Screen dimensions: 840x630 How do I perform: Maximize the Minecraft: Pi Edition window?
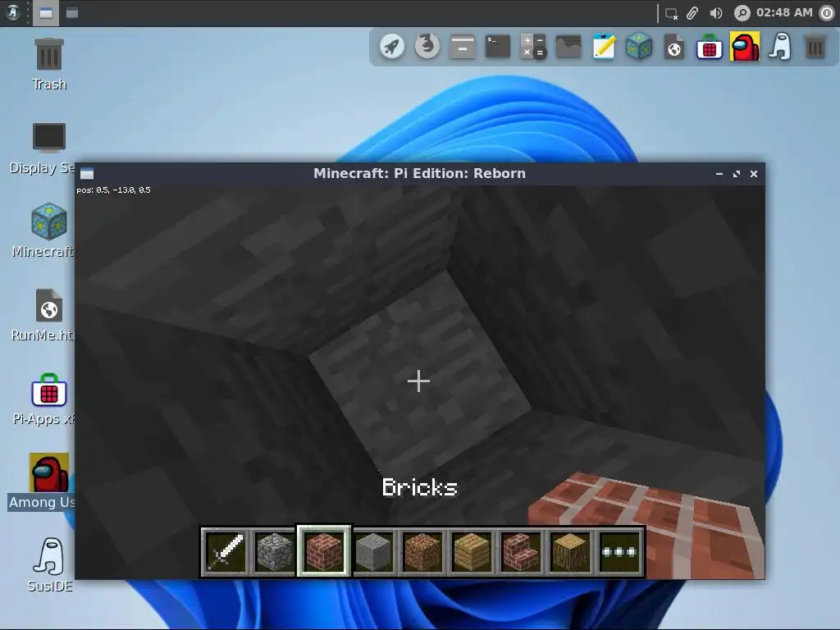(x=737, y=174)
